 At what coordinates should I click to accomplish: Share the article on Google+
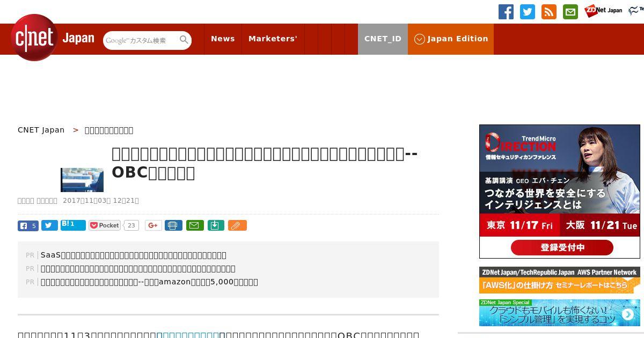click(x=153, y=225)
